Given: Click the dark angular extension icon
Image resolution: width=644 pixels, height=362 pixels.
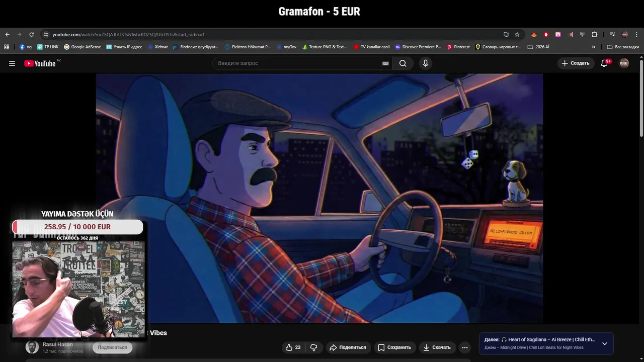Looking at the screenshot, I should pos(571,35).
